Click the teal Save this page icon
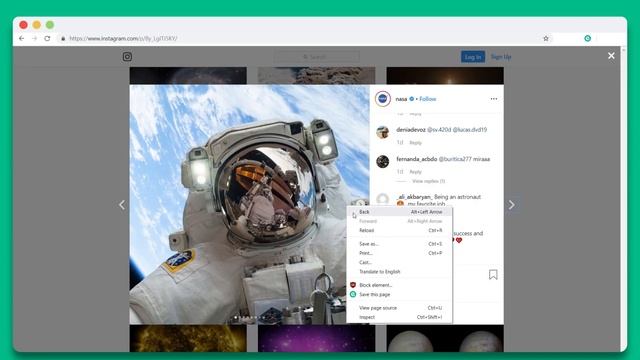 (353, 294)
